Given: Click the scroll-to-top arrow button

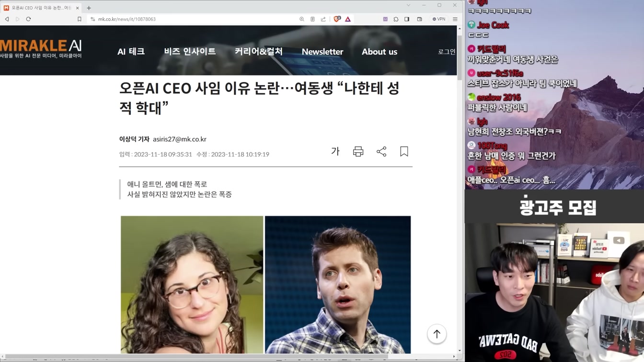Looking at the screenshot, I should pos(437,334).
